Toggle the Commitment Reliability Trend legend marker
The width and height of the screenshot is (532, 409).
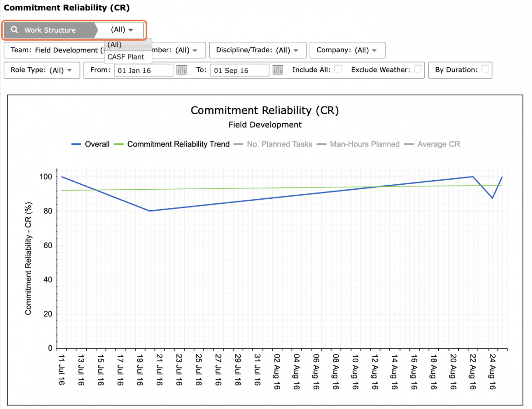(118, 144)
